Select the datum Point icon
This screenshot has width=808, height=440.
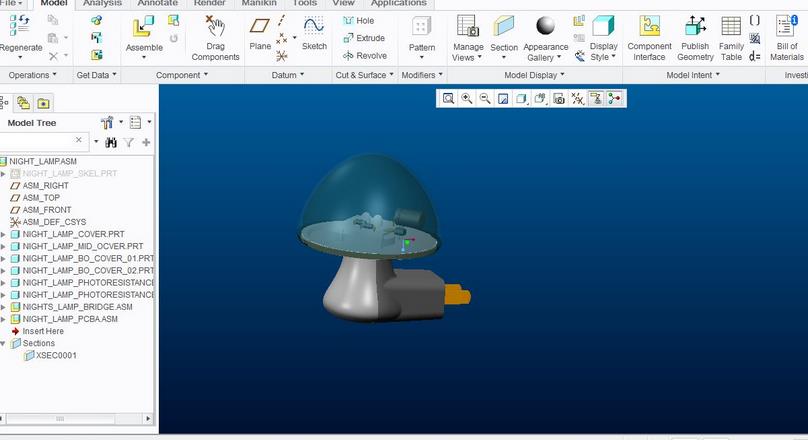(x=281, y=38)
